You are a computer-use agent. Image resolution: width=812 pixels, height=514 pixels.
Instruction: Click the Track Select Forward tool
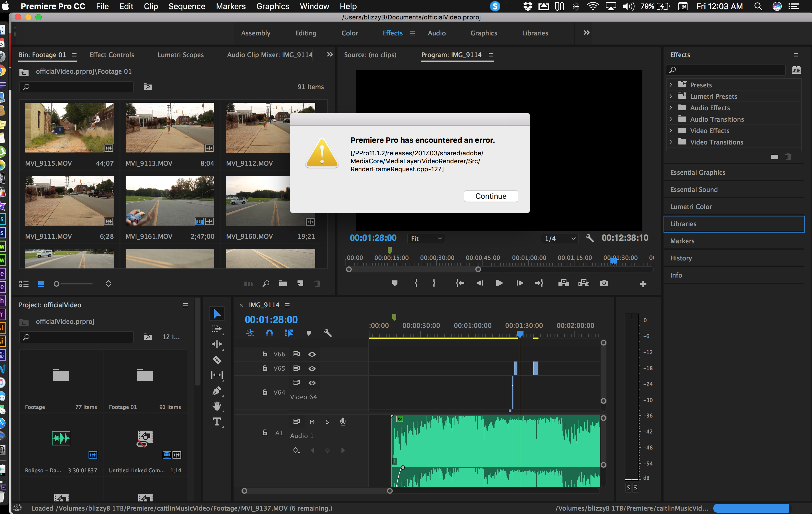(x=216, y=329)
